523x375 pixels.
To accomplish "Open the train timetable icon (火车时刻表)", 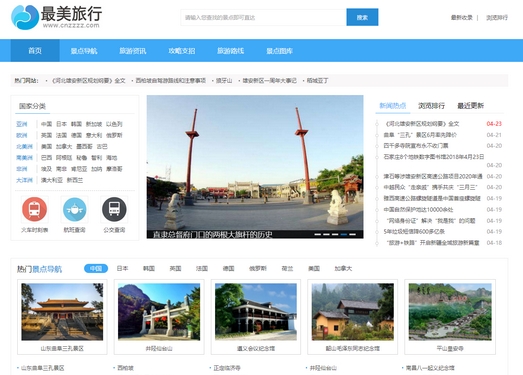I will [x=34, y=209].
